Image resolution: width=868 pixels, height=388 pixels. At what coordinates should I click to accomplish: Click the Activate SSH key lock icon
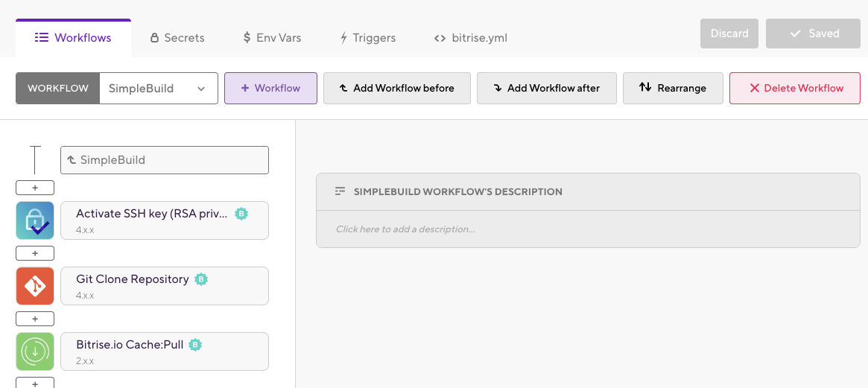tap(35, 220)
